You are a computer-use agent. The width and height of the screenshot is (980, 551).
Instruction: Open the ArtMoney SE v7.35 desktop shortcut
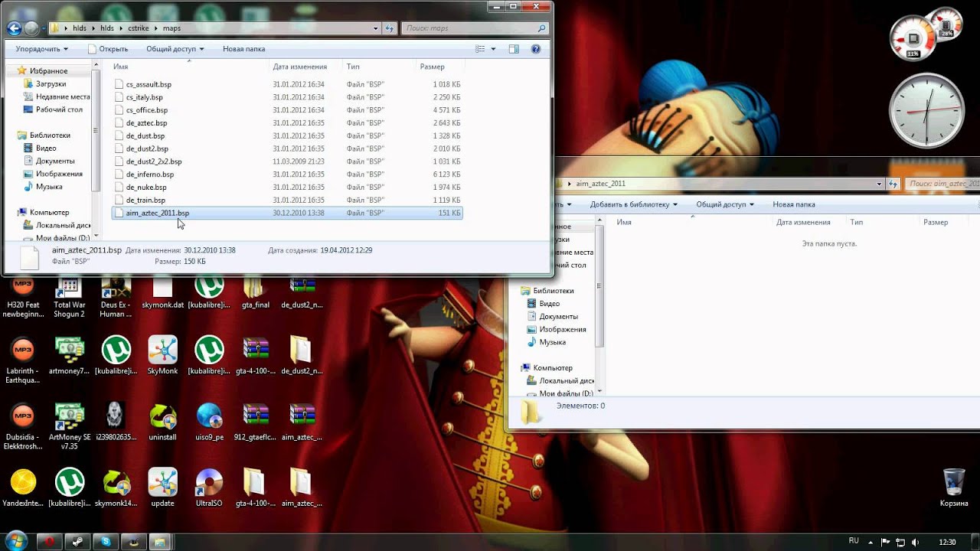point(70,426)
